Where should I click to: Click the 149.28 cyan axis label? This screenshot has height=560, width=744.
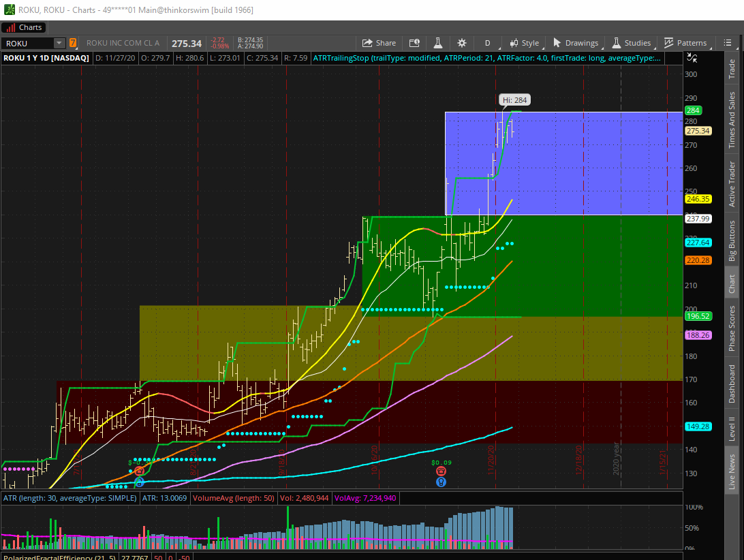pos(698,426)
